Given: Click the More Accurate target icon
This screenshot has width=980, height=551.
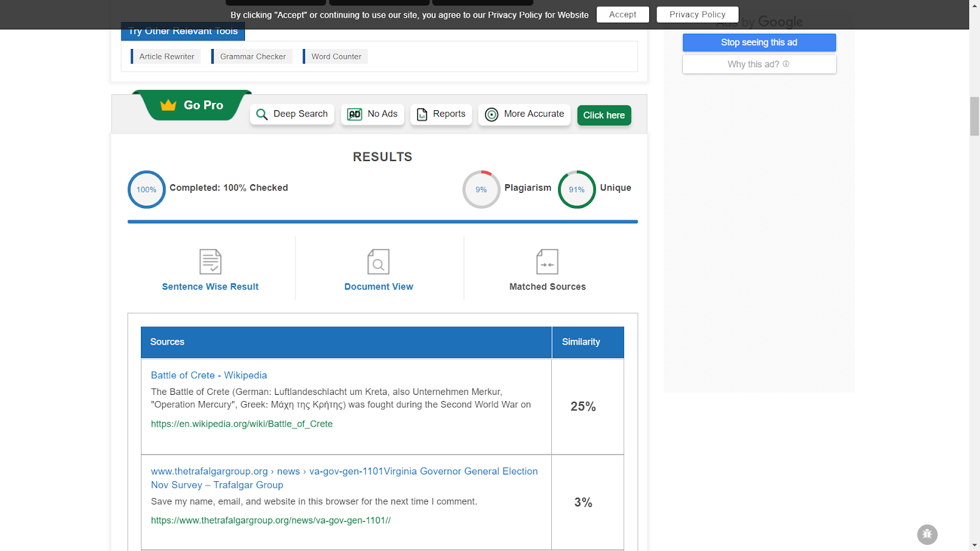Looking at the screenshot, I should pyautogui.click(x=491, y=114).
